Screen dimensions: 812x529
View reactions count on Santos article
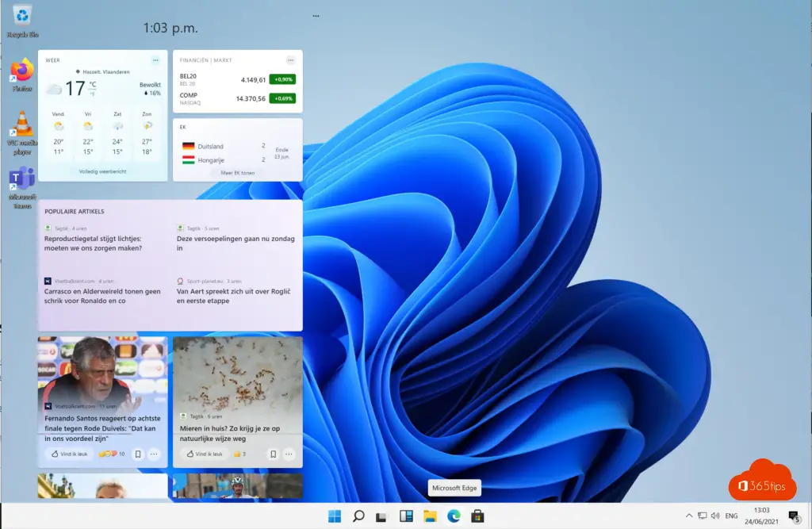tap(112, 454)
